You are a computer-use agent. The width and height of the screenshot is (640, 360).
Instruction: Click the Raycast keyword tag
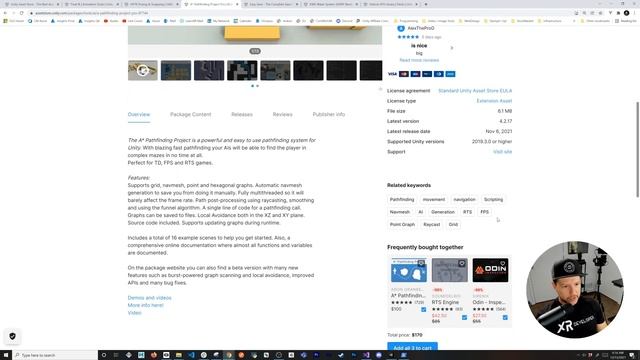(x=431, y=224)
